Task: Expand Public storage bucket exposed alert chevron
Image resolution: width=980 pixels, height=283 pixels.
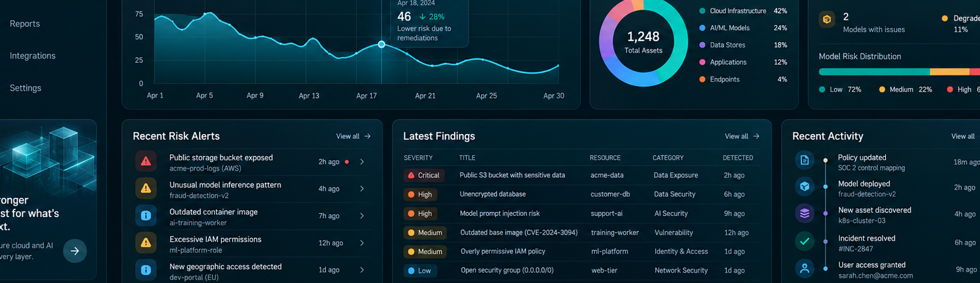Action: (362, 162)
